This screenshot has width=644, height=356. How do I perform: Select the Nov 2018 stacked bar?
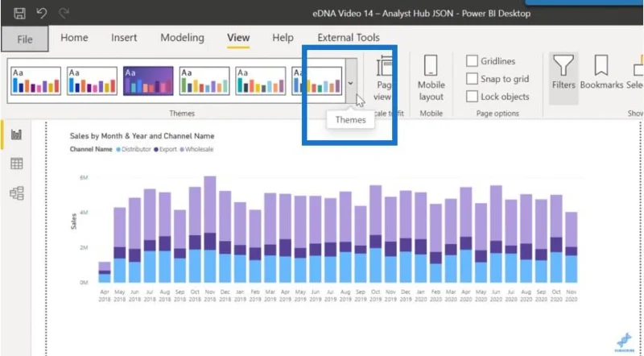tap(210, 230)
